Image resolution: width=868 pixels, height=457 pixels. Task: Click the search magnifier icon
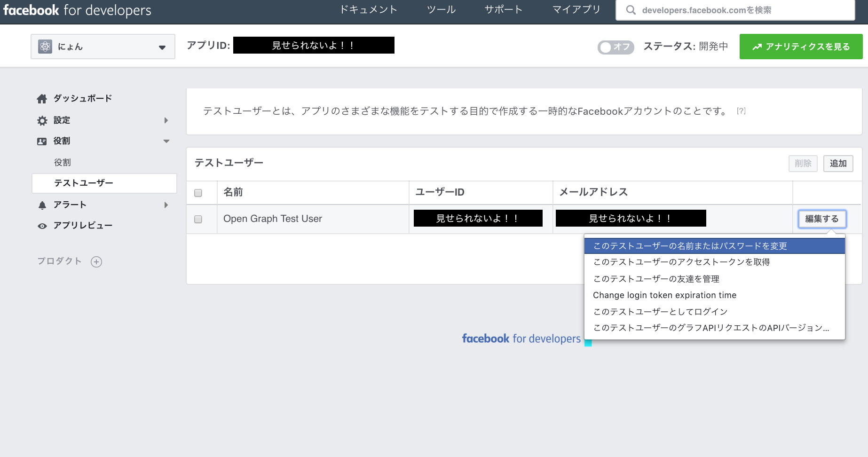[631, 10]
